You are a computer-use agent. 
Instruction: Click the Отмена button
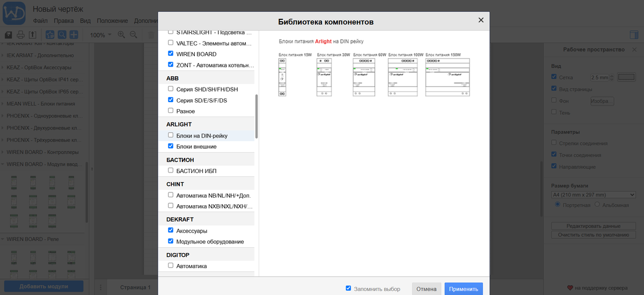click(427, 289)
